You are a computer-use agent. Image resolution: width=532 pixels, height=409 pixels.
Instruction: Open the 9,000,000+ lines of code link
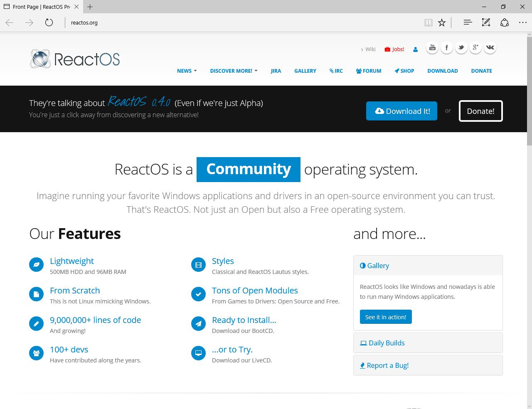96,320
